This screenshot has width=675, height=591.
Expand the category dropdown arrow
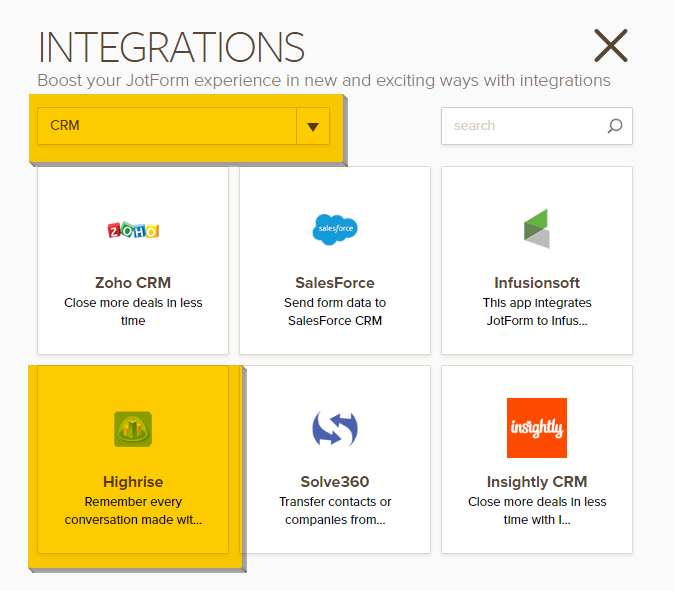pos(313,127)
